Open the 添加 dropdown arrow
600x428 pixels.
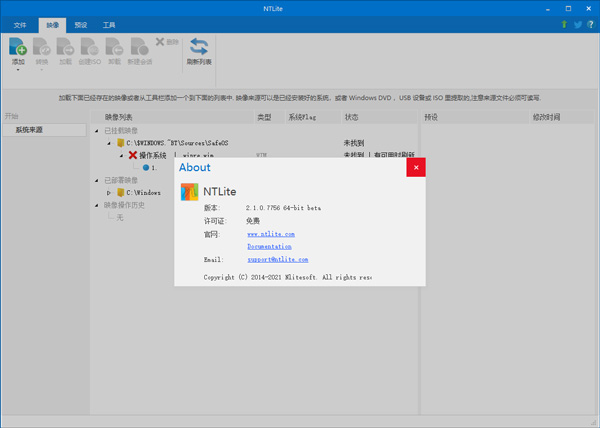18,70
